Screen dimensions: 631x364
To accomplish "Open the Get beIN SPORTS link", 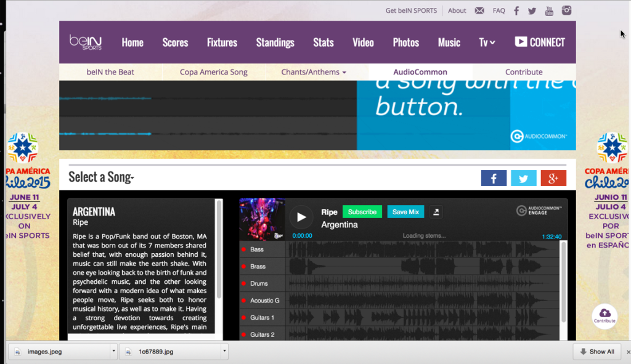I will tap(411, 11).
